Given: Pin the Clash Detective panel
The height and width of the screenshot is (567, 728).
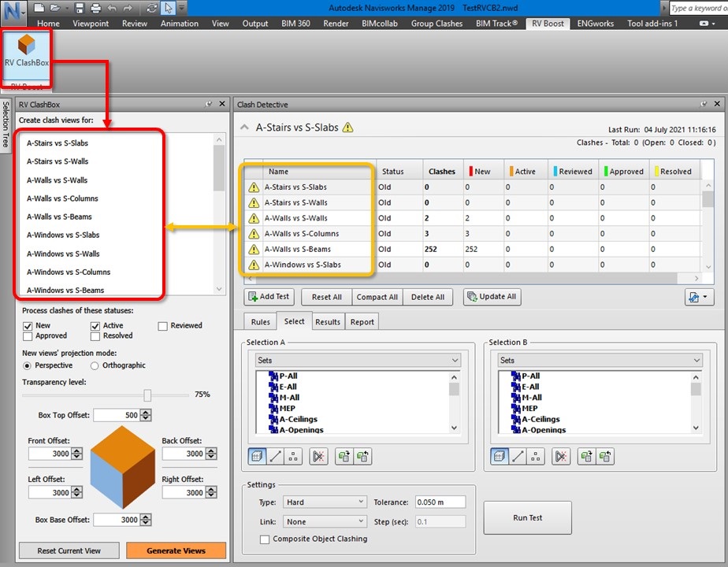Looking at the screenshot, I should (x=704, y=104).
